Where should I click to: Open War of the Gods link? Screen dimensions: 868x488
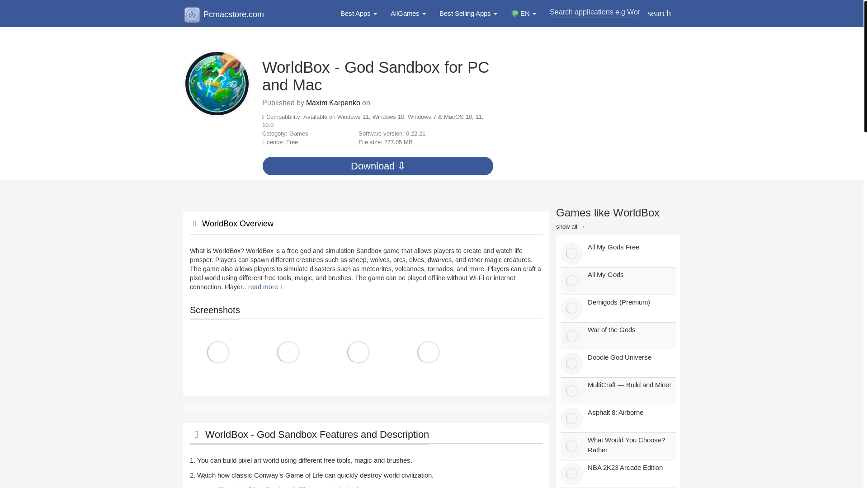(x=611, y=330)
